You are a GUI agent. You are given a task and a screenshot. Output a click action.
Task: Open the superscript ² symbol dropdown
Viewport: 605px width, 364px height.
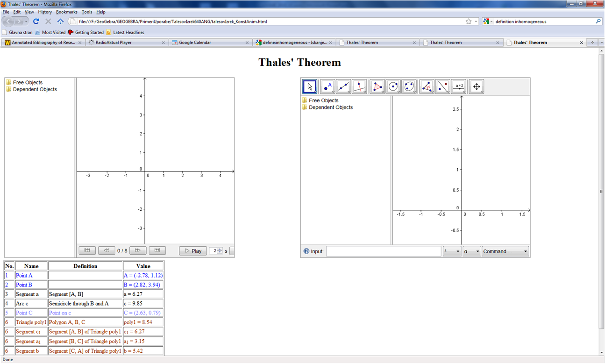tap(452, 251)
